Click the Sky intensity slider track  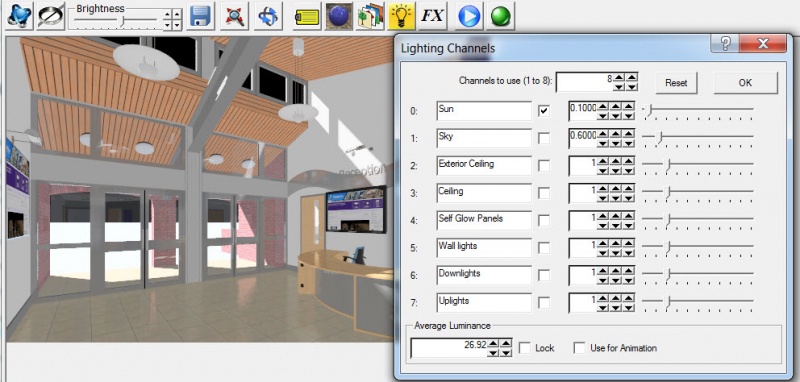pyautogui.click(x=697, y=138)
